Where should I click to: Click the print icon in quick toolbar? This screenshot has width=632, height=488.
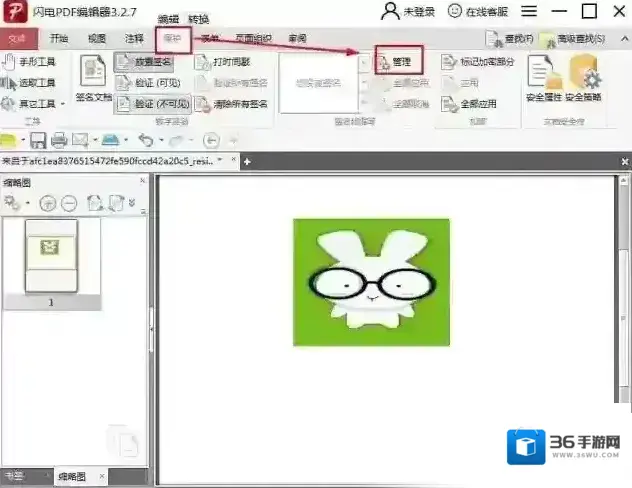pos(59,140)
